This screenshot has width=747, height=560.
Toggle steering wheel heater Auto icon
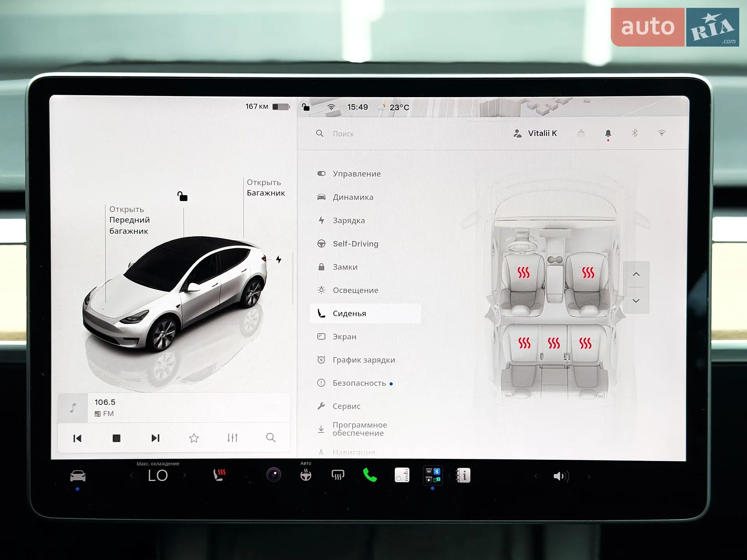pos(306,475)
